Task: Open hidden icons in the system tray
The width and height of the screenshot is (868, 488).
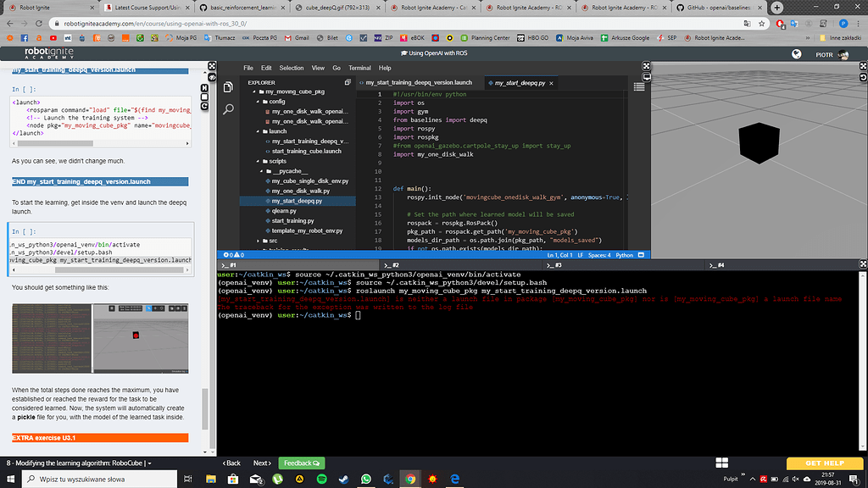Action: pyautogui.click(x=753, y=479)
